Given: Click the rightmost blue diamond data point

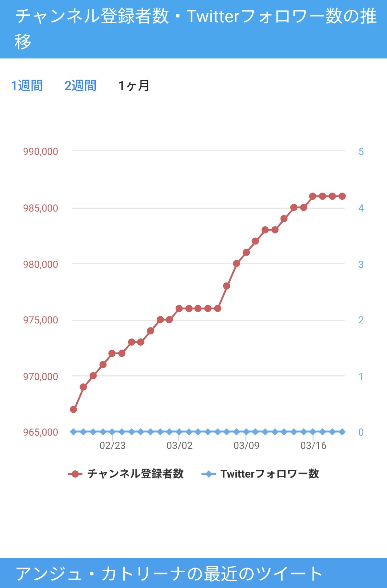Looking at the screenshot, I should 342,432.
